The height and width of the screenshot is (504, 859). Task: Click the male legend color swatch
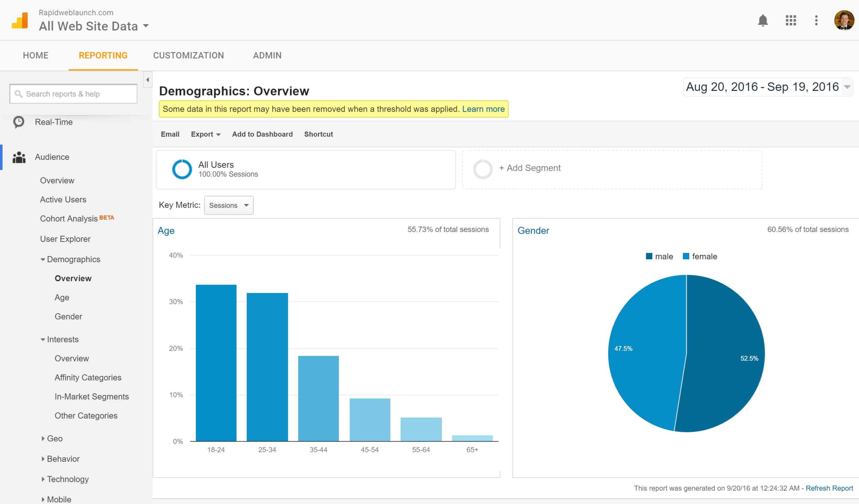click(x=649, y=256)
